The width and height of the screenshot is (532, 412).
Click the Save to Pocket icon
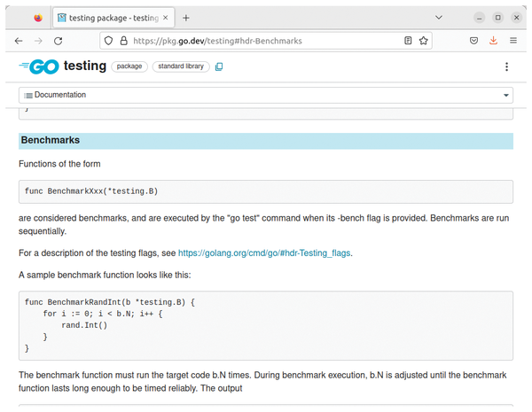tap(474, 41)
